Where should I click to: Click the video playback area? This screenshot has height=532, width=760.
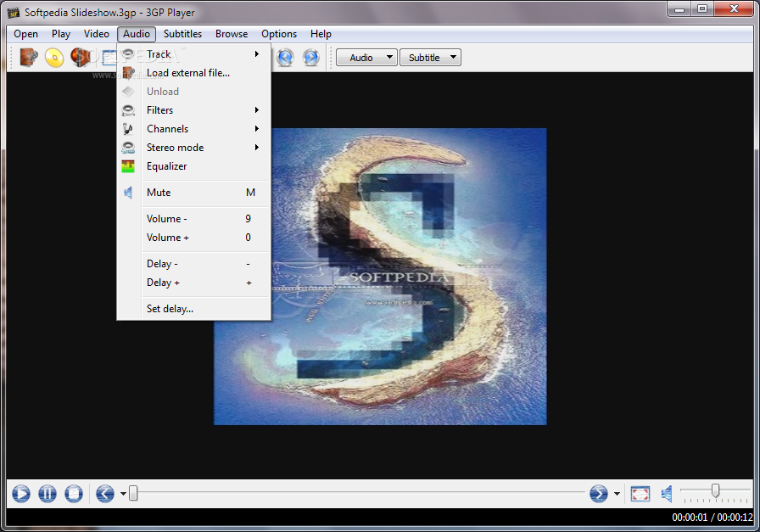coord(380,277)
